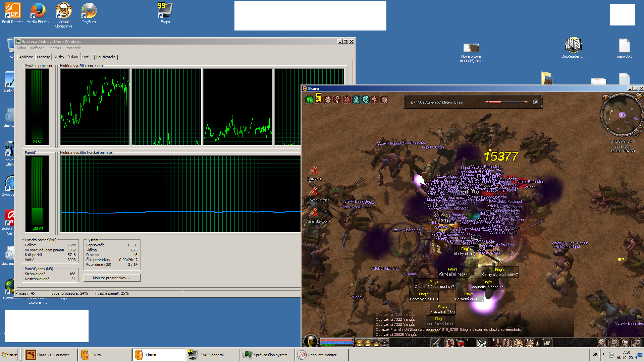
Task: Open the Sieť tab
Action: tap(86, 57)
